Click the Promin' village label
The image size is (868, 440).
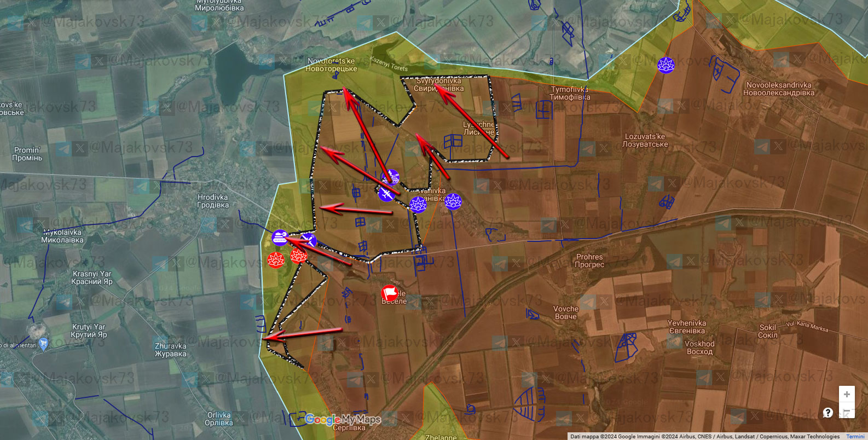[x=27, y=154]
